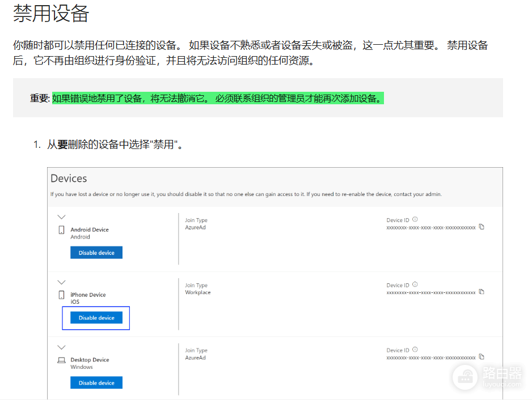Screen dimensions: 532x400
Task: Copy the Desktop Device ID
Action: [x=482, y=356]
